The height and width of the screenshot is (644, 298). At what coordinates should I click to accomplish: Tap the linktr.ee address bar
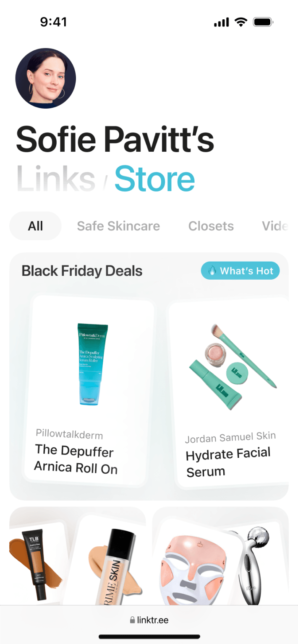[149, 620]
